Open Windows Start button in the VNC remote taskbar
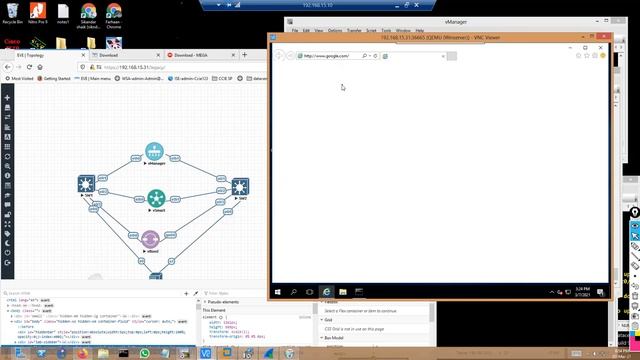The image size is (640, 360). point(278,292)
